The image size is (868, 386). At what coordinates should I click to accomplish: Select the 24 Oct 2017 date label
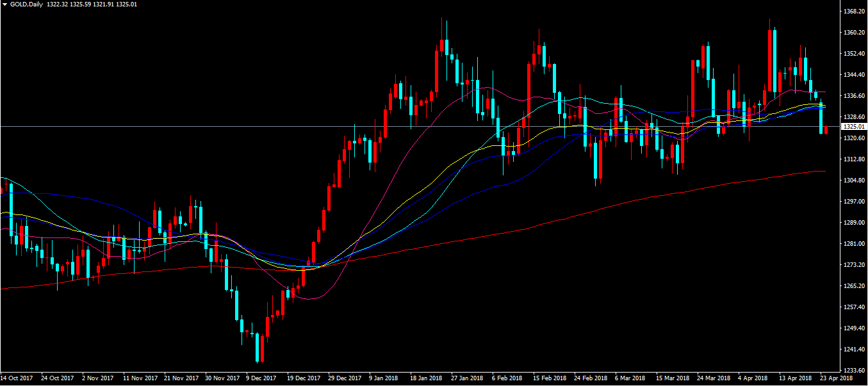coord(59,378)
